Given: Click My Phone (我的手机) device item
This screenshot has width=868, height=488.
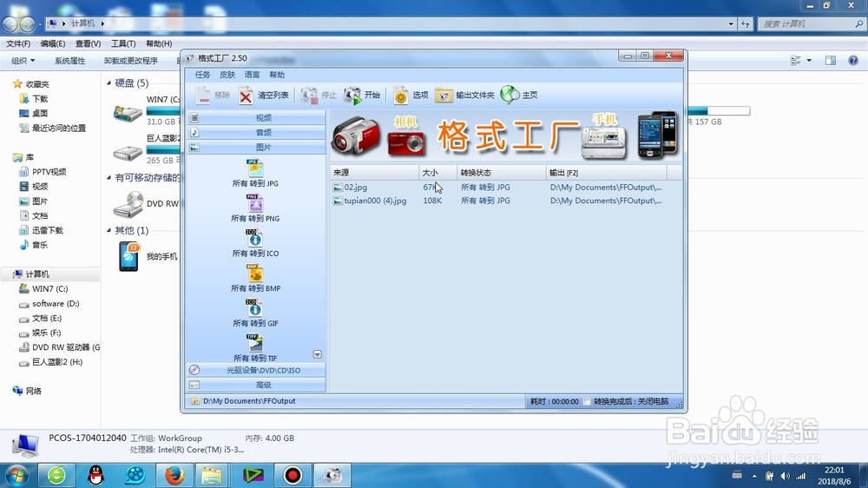Looking at the screenshot, I should tap(148, 256).
